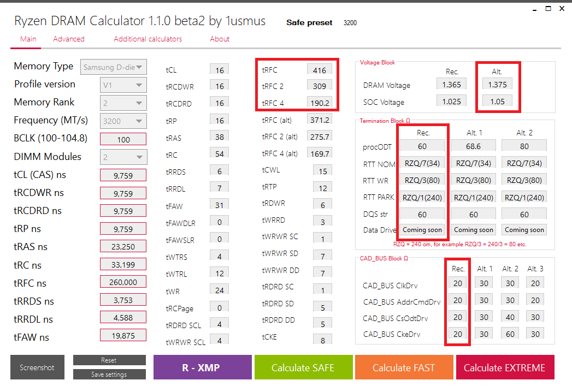Select the tRFC value 416
This screenshot has height=392, width=572.
pos(319,70)
